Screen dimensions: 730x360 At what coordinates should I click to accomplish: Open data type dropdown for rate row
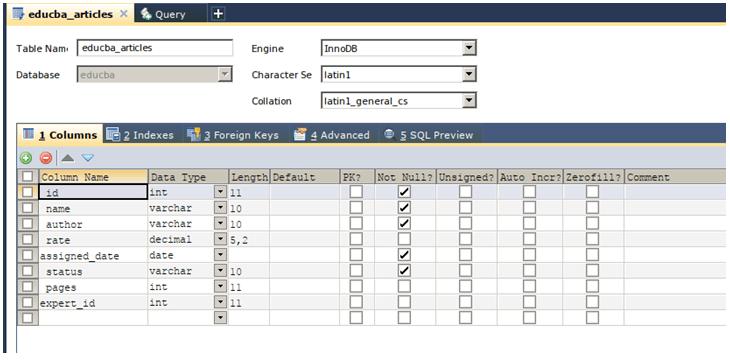click(220, 240)
